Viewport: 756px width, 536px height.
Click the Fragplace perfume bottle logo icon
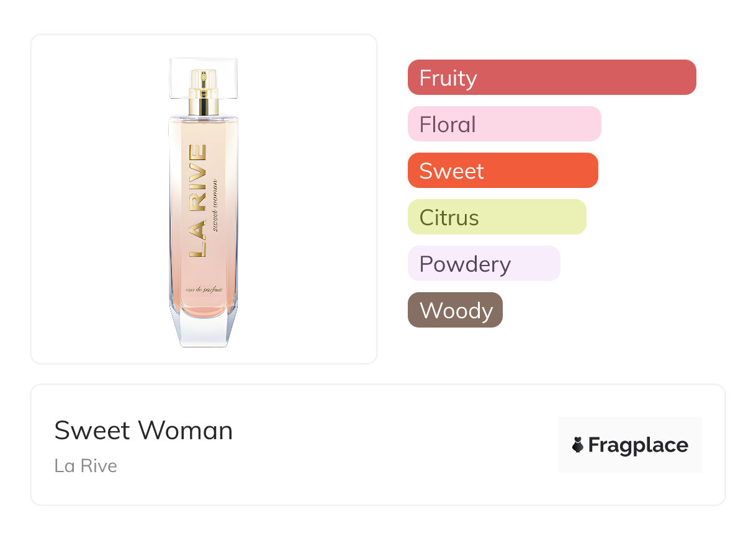coord(578,445)
